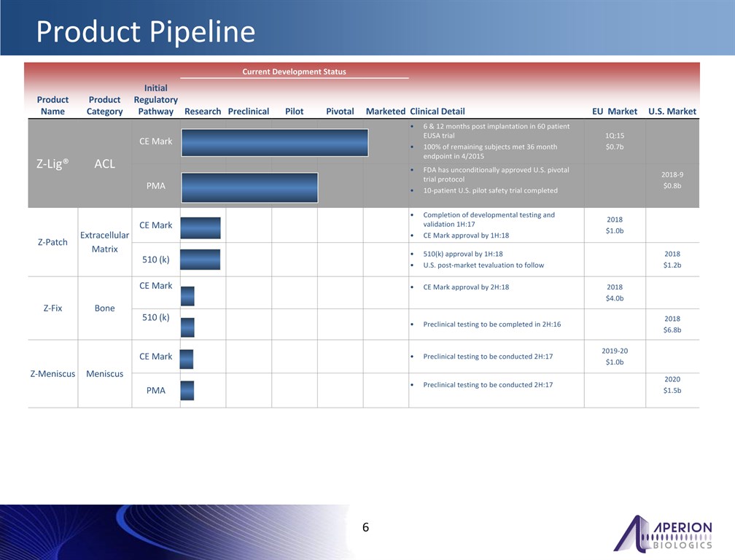The height and width of the screenshot is (560, 735).
Task: Click the Z-Patch CE Mark status bar
Action: pyautogui.click(x=201, y=227)
